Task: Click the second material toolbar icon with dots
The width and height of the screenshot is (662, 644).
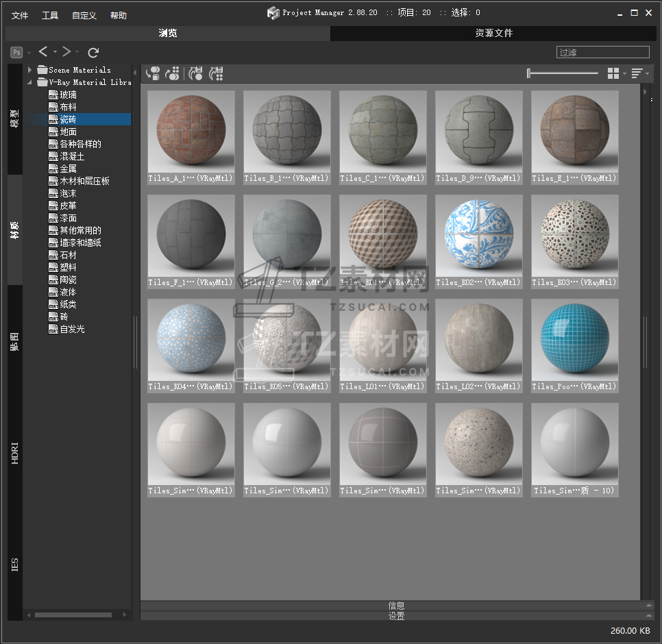Action: point(173,73)
